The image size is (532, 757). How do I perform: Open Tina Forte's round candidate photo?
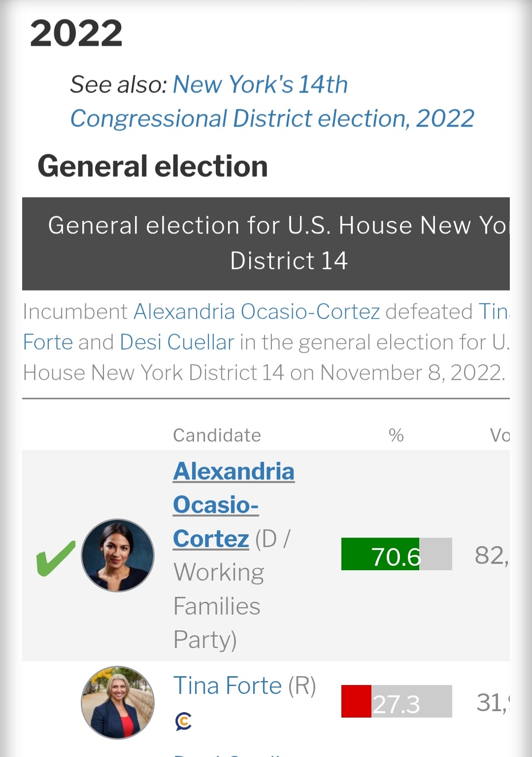pos(118,703)
